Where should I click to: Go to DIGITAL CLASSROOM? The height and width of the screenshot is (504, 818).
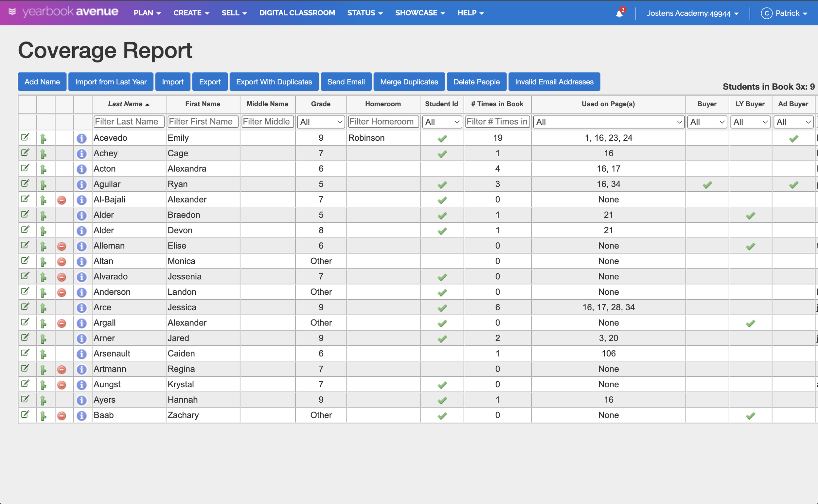click(x=297, y=13)
